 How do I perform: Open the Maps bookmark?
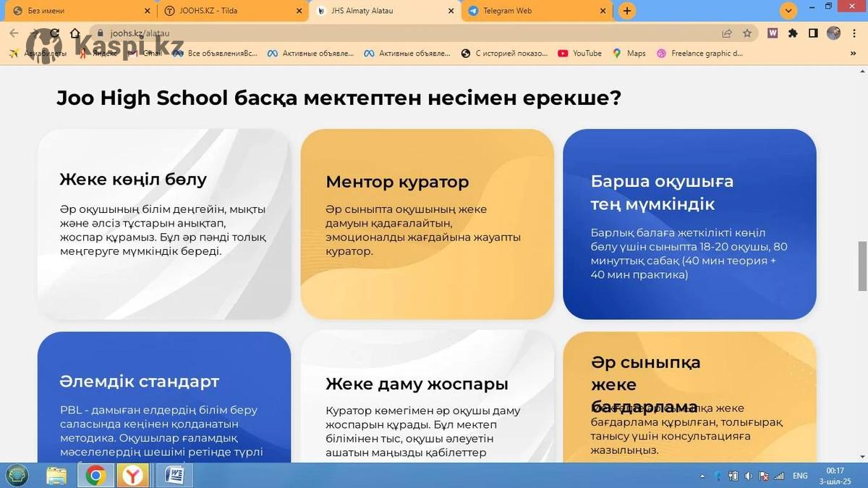tap(629, 54)
